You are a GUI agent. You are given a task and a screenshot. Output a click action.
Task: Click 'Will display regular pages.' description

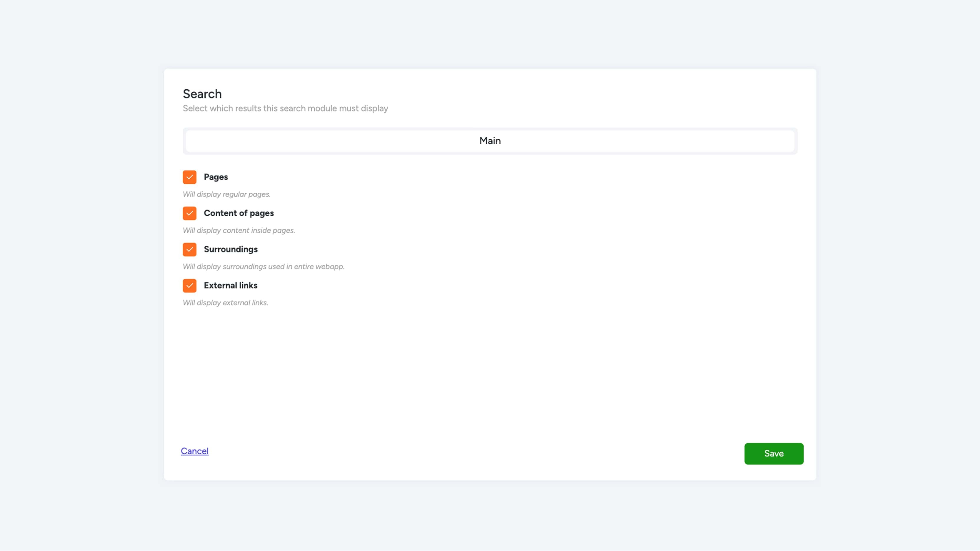227,194
